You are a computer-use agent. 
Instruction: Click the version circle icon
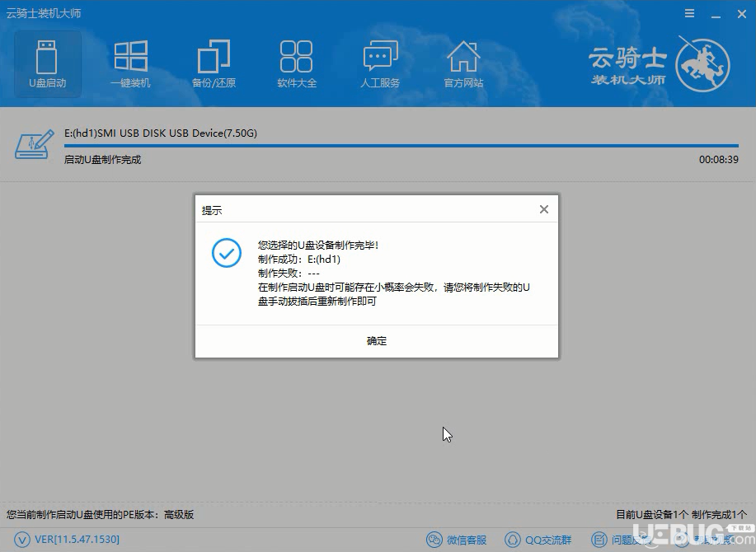point(22,540)
